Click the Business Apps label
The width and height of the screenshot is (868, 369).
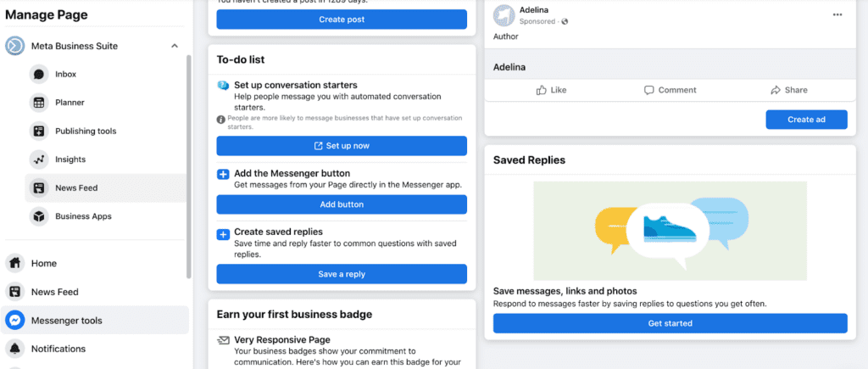[x=83, y=216]
